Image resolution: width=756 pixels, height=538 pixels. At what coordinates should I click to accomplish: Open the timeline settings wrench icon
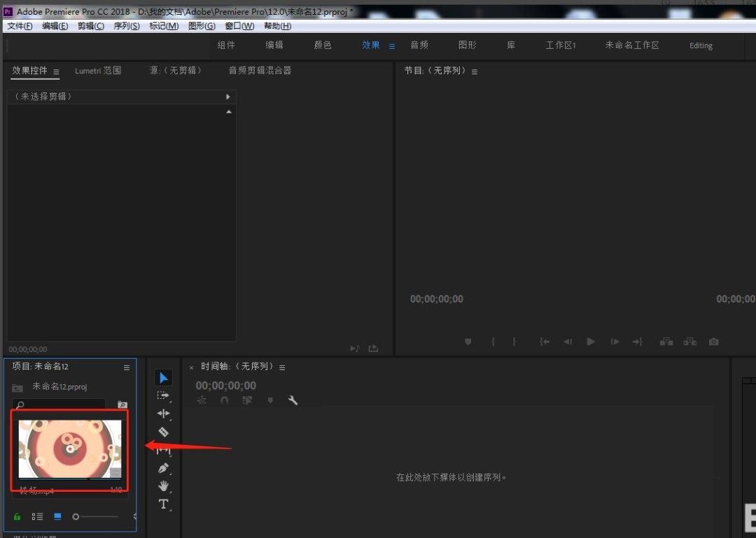(x=293, y=400)
